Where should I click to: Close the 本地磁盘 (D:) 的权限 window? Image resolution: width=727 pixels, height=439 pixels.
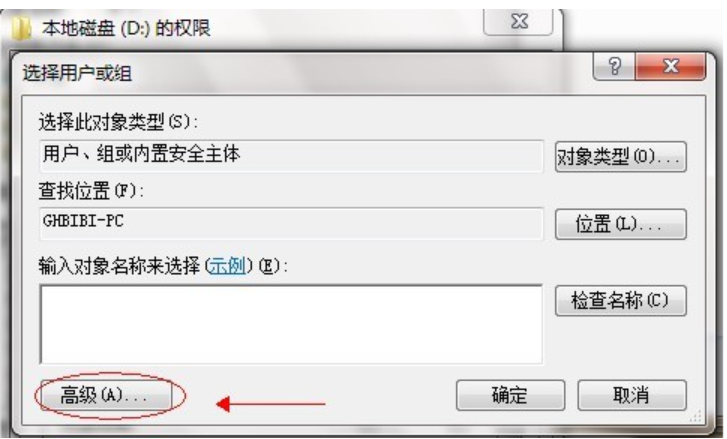pyautogui.click(x=518, y=21)
